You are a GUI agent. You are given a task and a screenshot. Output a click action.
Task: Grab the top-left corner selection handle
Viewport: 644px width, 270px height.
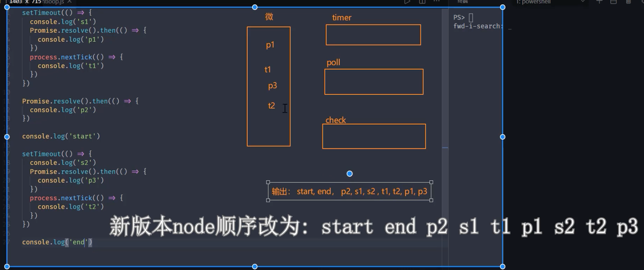(7, 7)
